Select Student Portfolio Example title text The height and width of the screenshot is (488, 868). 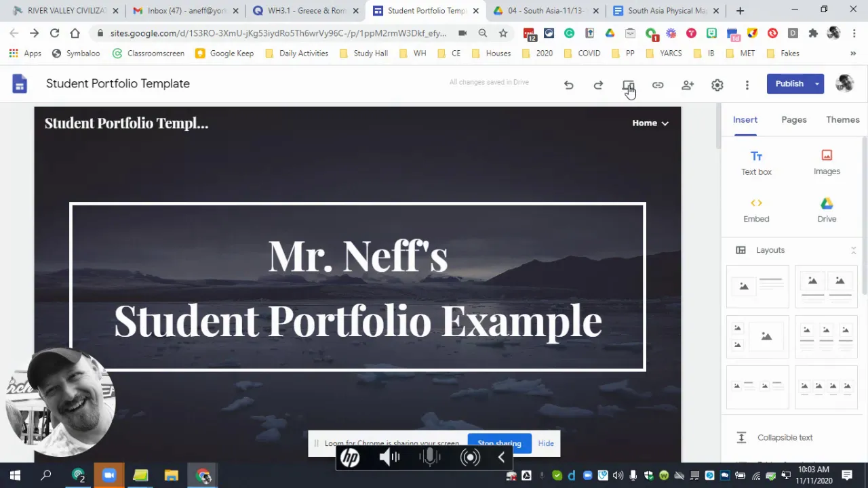[358, 321]
